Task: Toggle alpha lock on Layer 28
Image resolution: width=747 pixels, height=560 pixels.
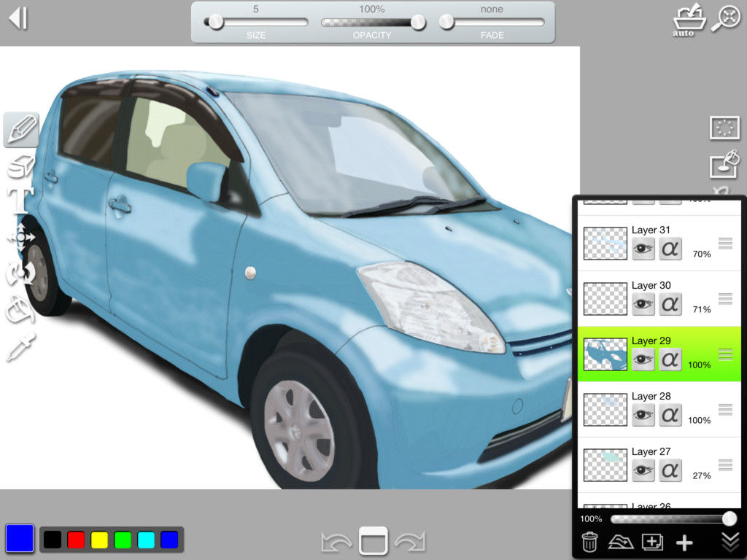Action: tap(670, 414)
